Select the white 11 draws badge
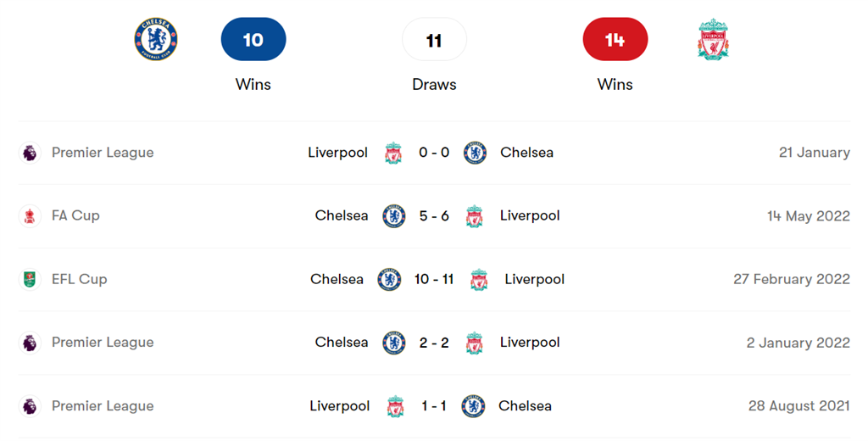Screen dimensions: 868x441 tap(434, 39)
